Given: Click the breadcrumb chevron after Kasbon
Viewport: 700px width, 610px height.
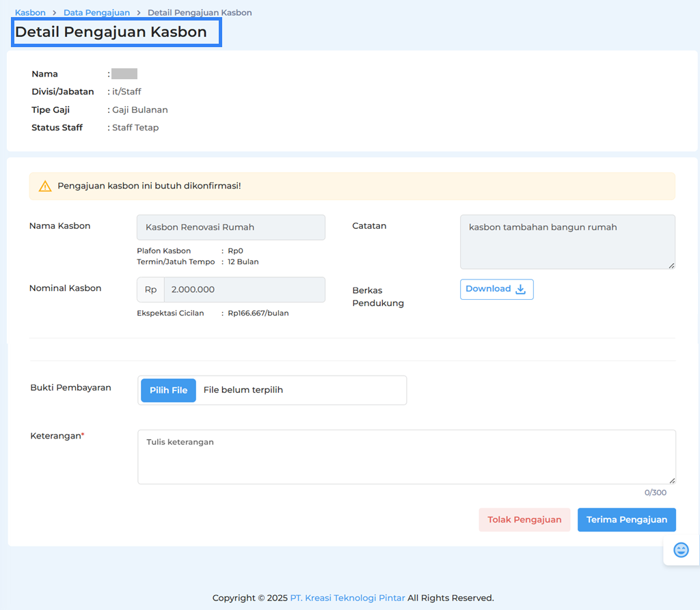Looking at the screenshot, I should click(55, 13).
